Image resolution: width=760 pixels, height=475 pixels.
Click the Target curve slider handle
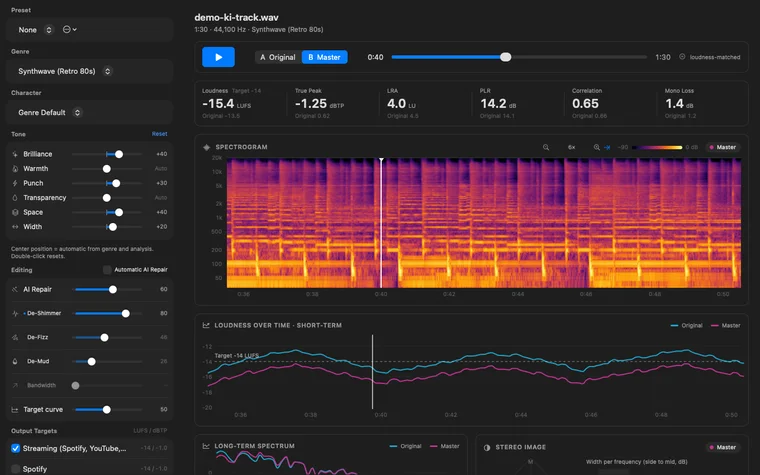click(107, 410)
